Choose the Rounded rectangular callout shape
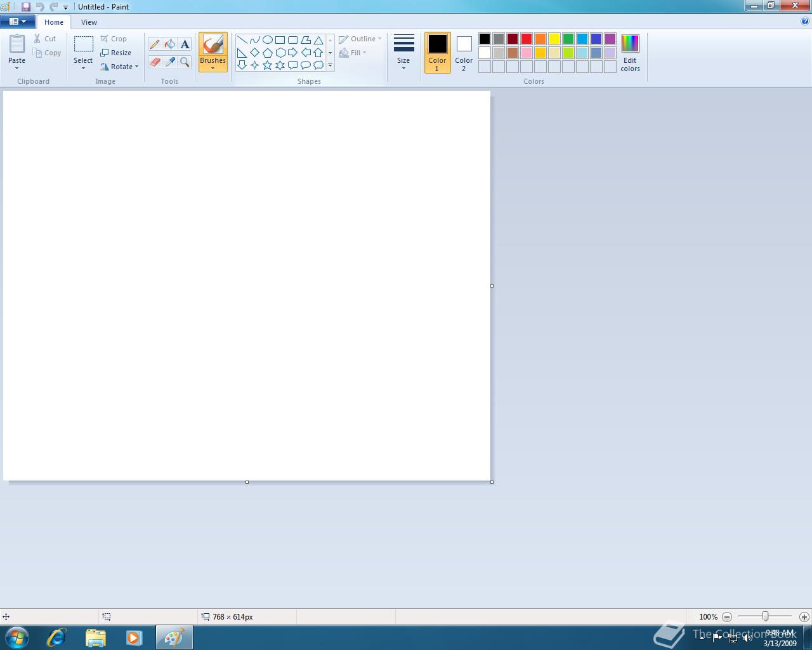812x650 pixels. [x=292, y=65]
